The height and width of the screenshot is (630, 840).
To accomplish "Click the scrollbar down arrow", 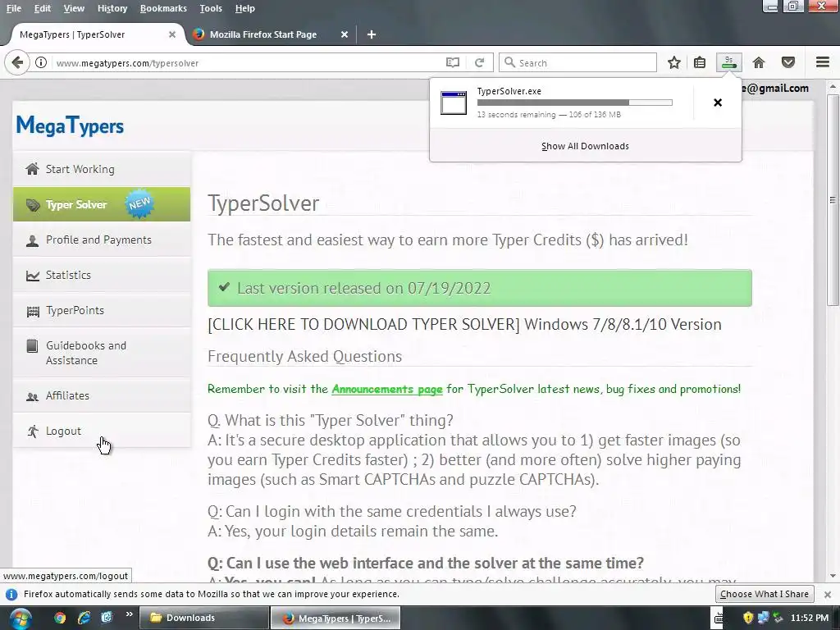I will (832, 576).
